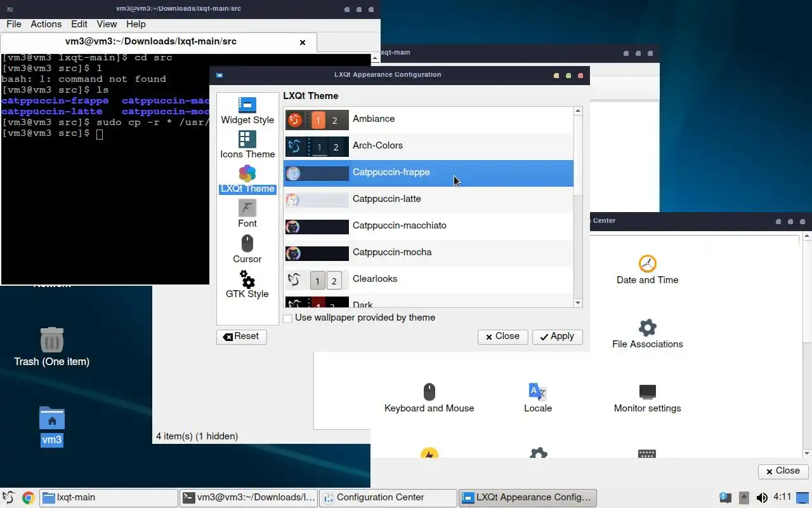812x508 pixels.
Task: Switch to LXQt Appearance Config taskbar entry
Action: pyautogui.click(x=527, y=498)
